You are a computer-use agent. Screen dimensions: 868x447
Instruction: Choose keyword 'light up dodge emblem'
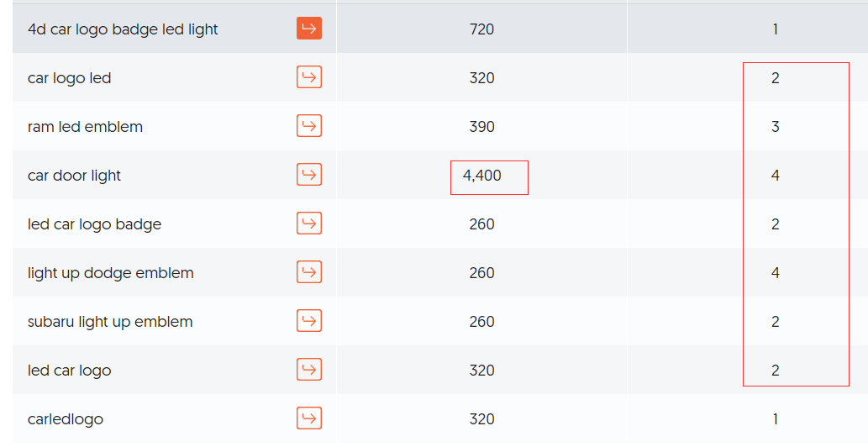pos(111,273)
